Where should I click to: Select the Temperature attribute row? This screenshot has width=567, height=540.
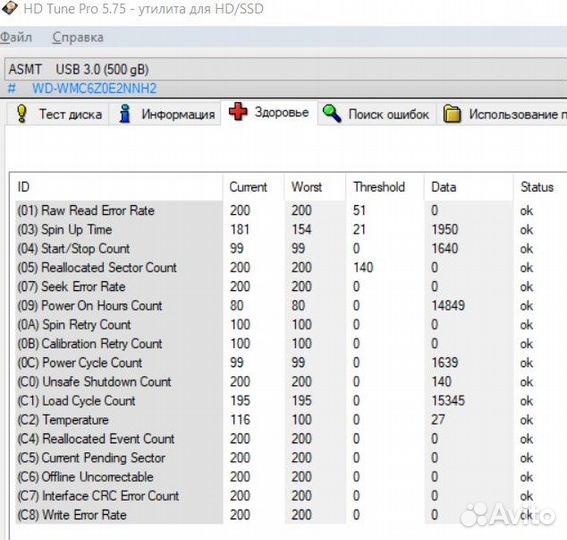[286, 420]
